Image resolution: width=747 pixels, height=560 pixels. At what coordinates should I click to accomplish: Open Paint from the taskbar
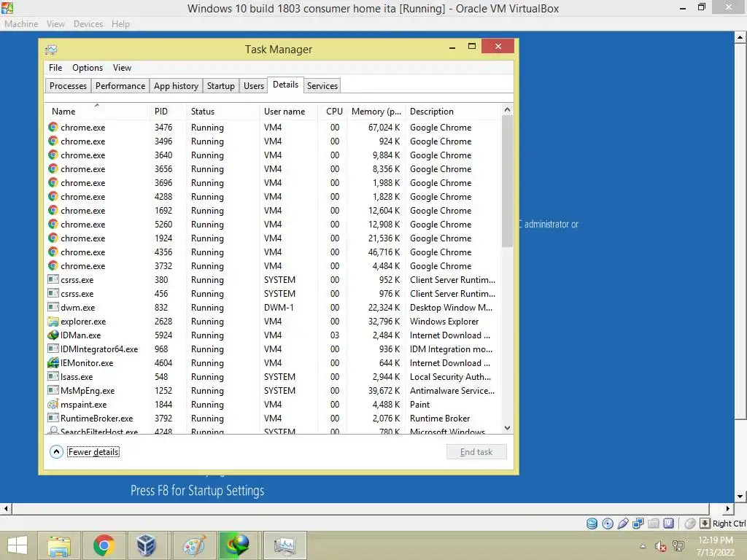pos(194,545)
